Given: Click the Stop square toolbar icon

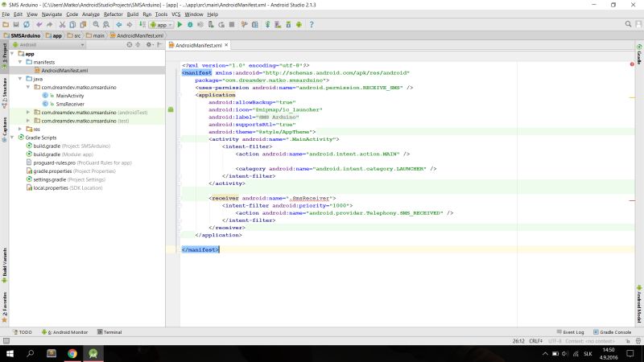Looking at the screenshot, I should tap(232, 25).
